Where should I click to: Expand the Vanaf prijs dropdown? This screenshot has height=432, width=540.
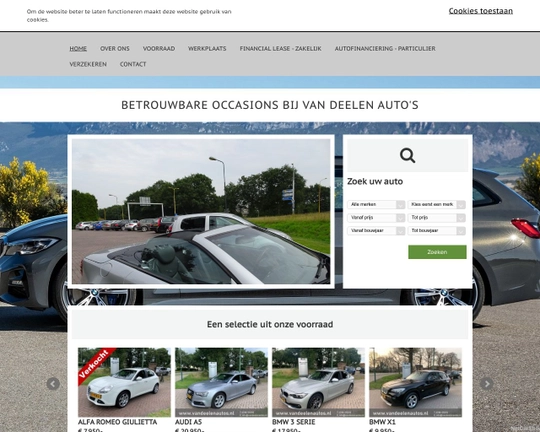(x=376, y=218)
